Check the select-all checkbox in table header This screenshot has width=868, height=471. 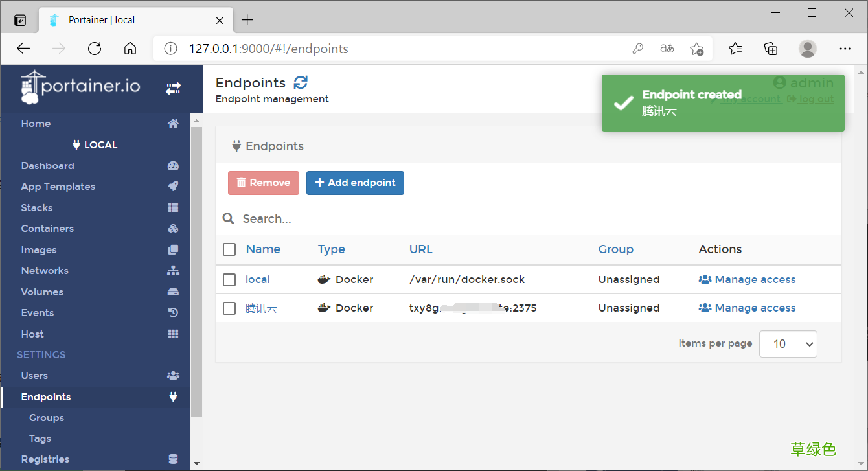(229, 249)
